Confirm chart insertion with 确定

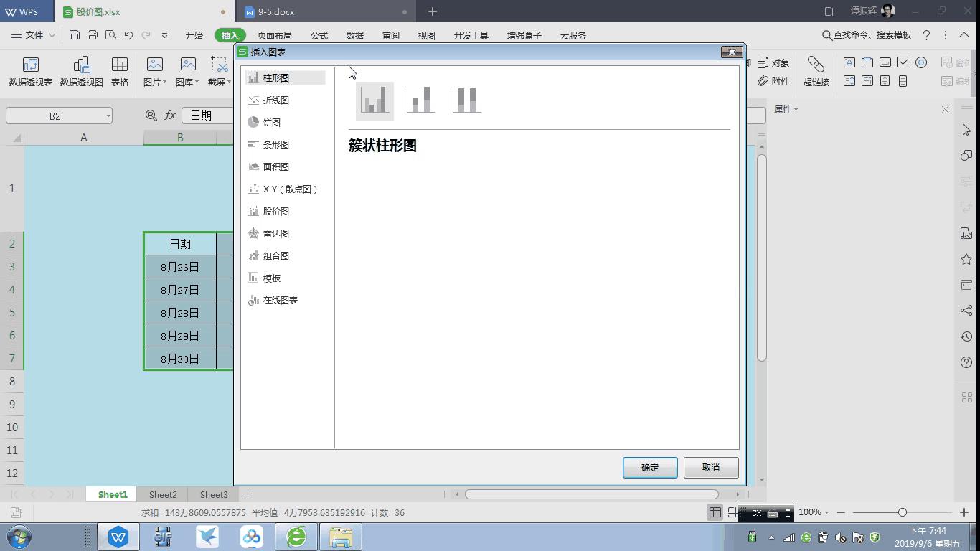650,468
